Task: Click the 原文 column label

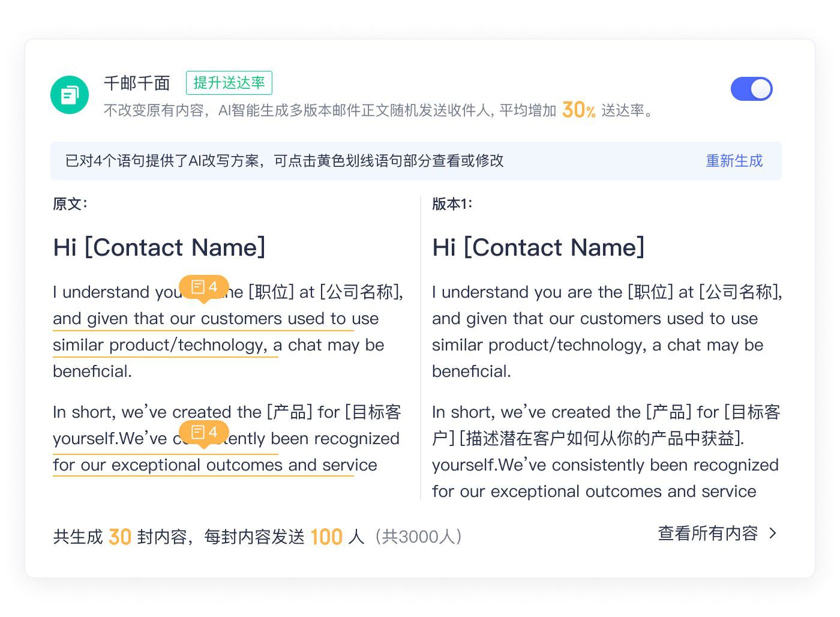Action: click(70, 204)
